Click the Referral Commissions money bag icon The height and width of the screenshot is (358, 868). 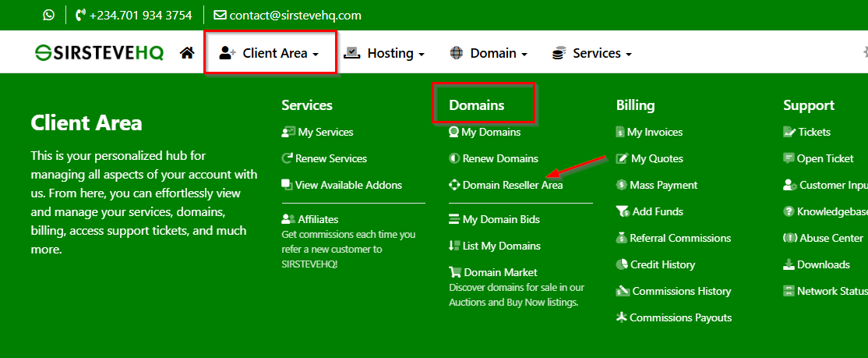tap(622, 238)
